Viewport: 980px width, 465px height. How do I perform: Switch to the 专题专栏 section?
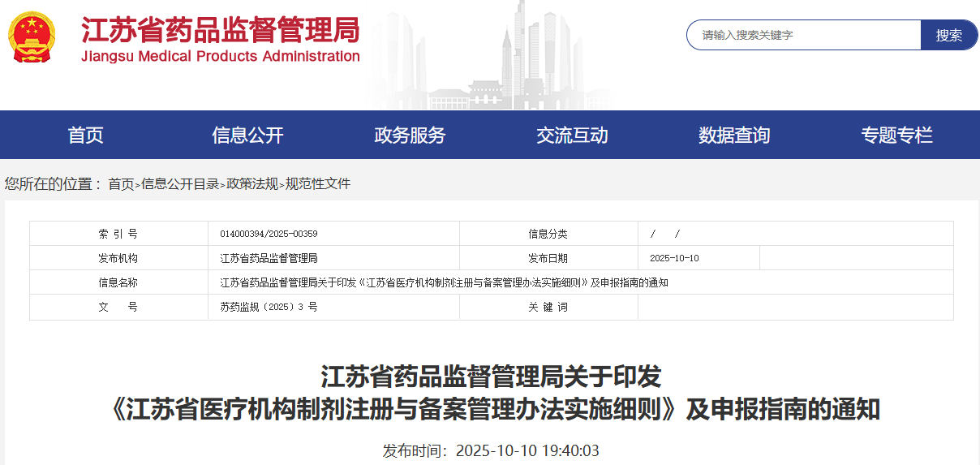[896, 136]
